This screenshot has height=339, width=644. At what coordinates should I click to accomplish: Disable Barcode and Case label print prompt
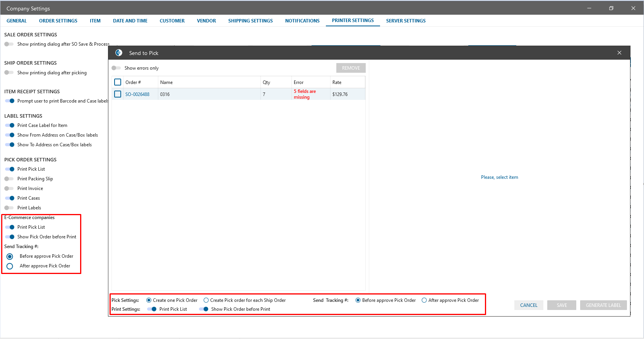tap(10, 101)
